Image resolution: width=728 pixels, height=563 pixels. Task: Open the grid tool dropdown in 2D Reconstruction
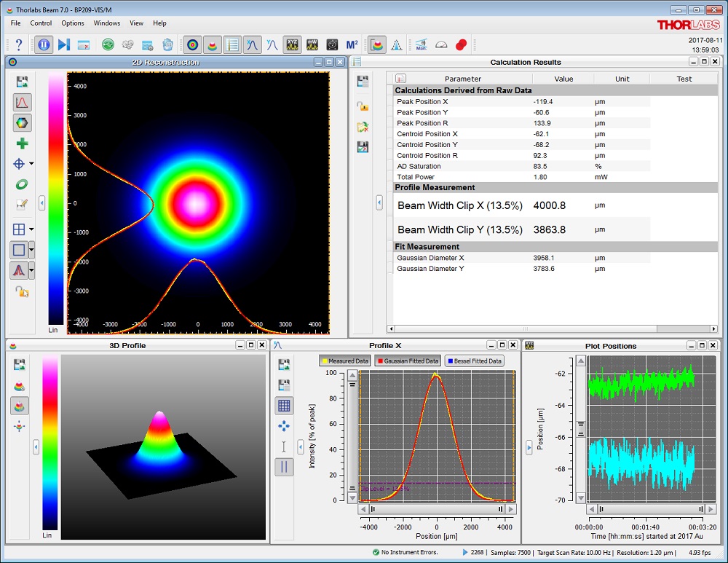31,229
